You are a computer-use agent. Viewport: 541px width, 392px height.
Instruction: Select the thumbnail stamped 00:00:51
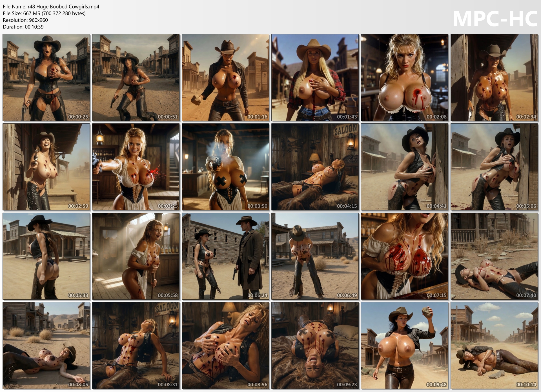[x=136, y=78]
